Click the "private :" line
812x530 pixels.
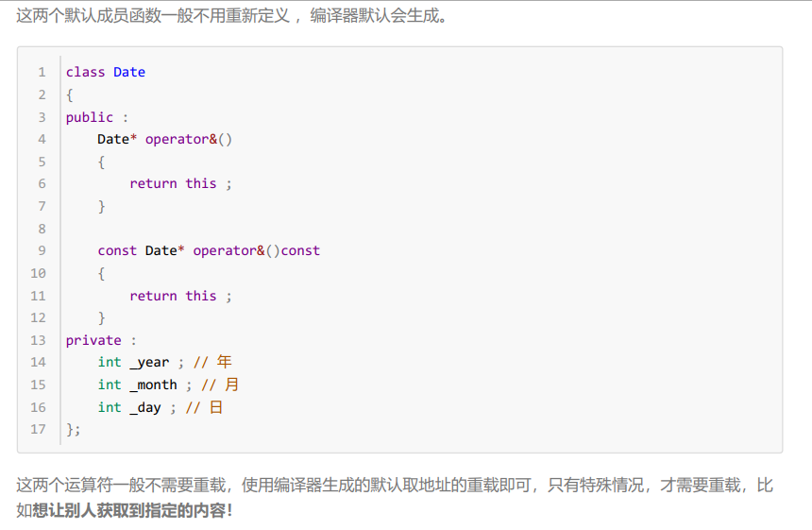(x=101, y=340)
